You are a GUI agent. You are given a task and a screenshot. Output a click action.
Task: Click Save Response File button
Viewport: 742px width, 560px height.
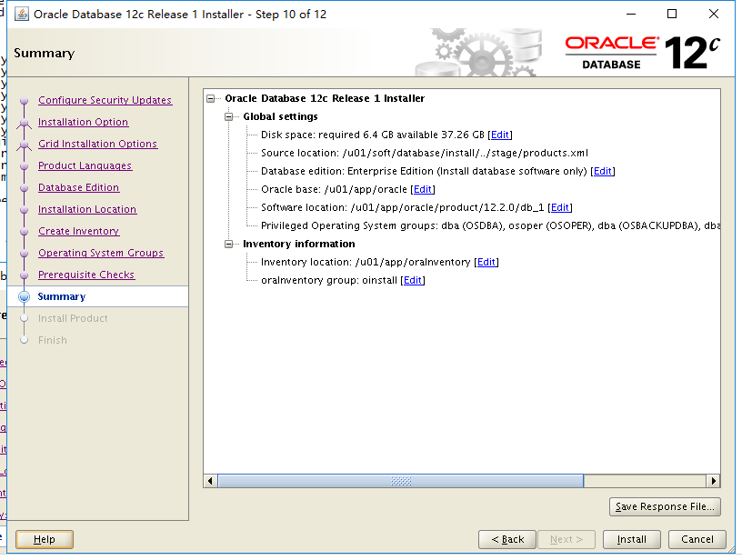[x=665, y=506]
